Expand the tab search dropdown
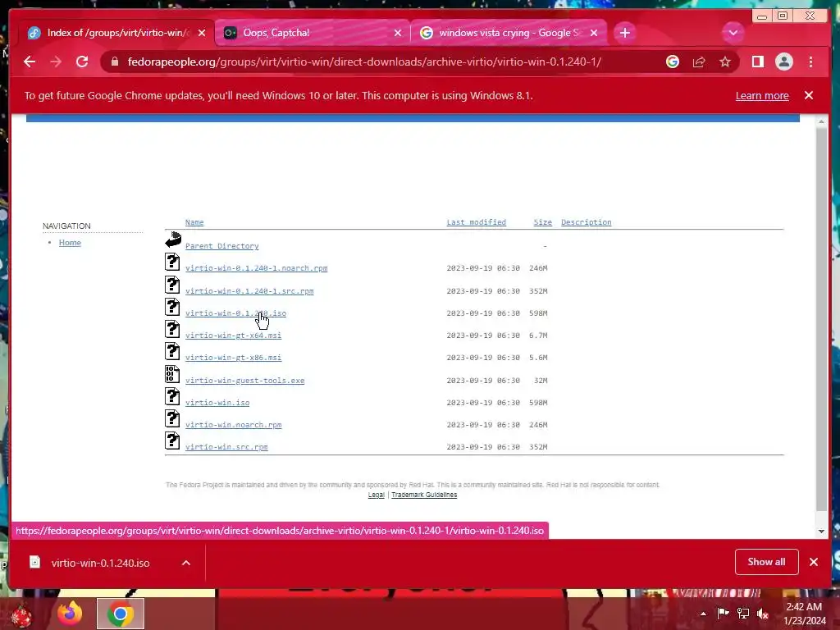The height and width of the screenshot is (630, 840). click(x=733, y=33)
